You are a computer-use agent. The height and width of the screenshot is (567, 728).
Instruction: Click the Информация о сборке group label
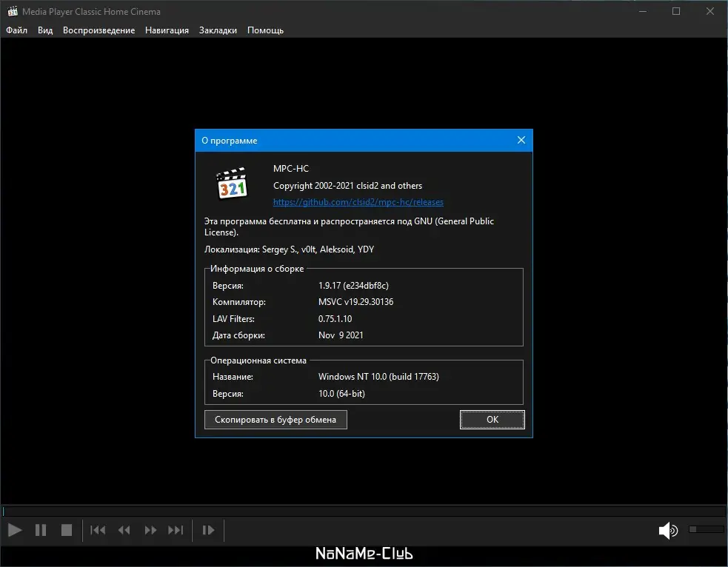tap(257, 269)
